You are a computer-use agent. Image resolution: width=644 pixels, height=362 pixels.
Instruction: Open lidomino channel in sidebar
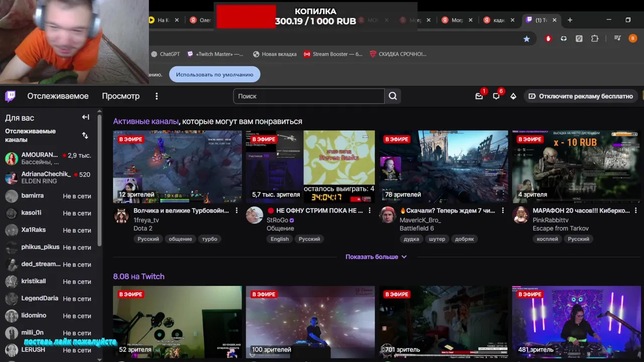(x=49, y=316)
